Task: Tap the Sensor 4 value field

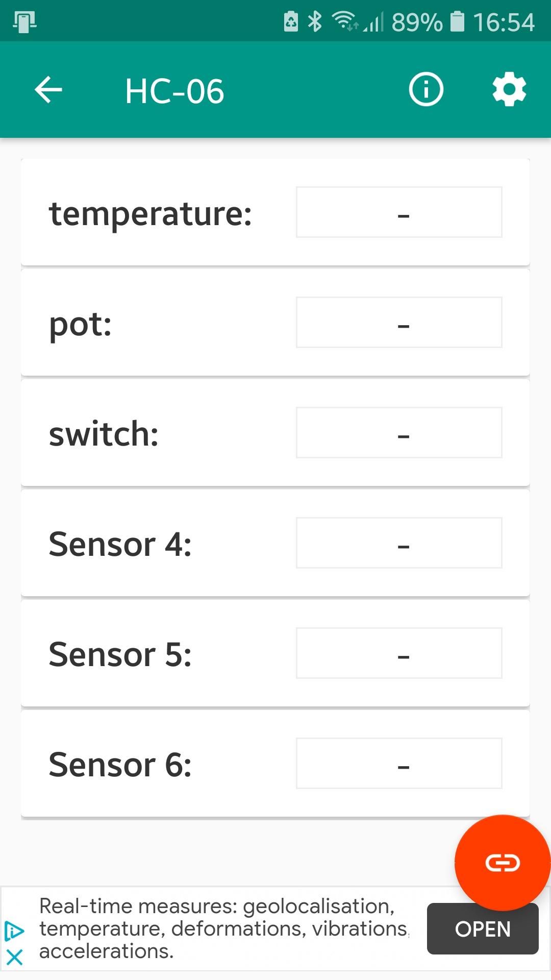Action: point(398,543)
